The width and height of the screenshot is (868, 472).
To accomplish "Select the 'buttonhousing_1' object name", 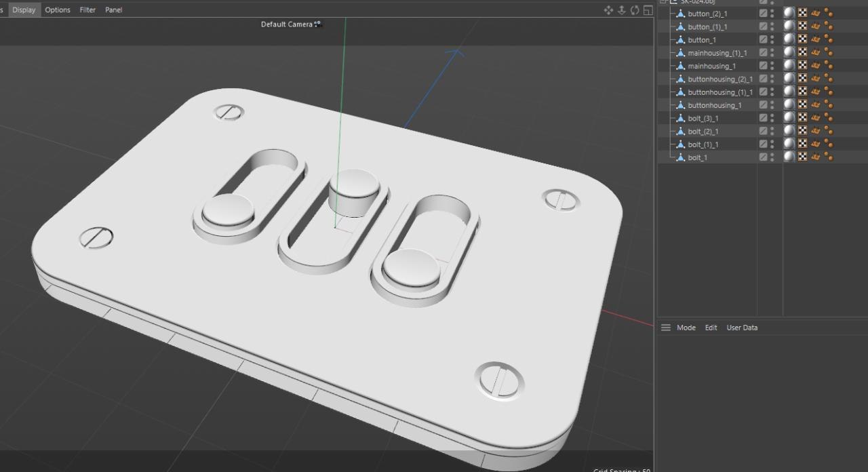I will click(x=715, y=105).
